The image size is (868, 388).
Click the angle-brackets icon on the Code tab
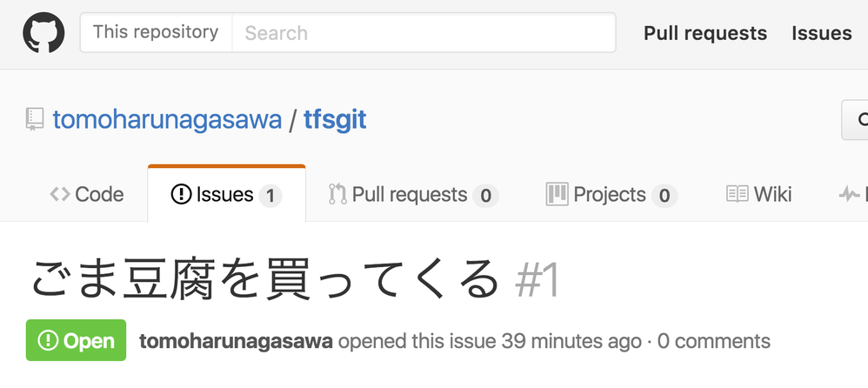[60, 195]
